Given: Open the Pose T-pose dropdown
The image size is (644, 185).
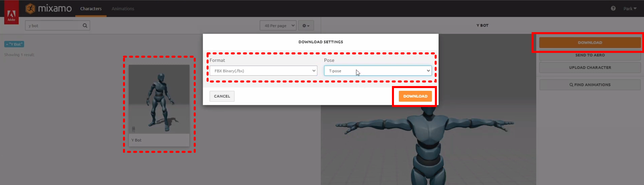Looking at the screenshot, I should pos(378,71).
